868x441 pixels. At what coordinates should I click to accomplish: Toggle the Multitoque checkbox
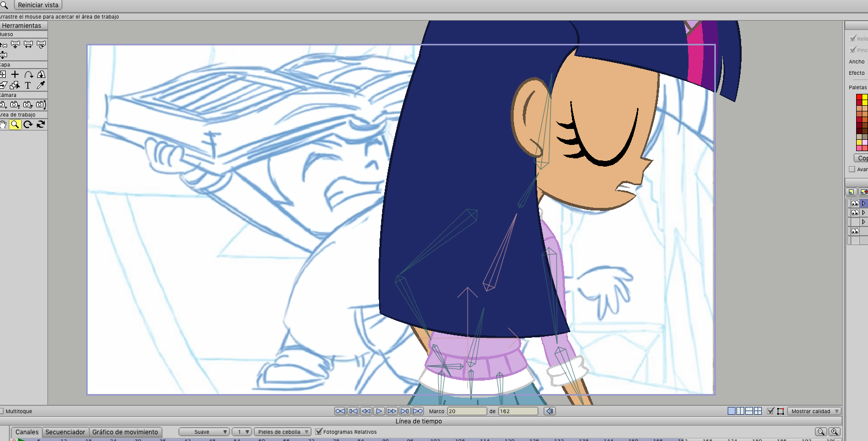click(x=2, y=411)
